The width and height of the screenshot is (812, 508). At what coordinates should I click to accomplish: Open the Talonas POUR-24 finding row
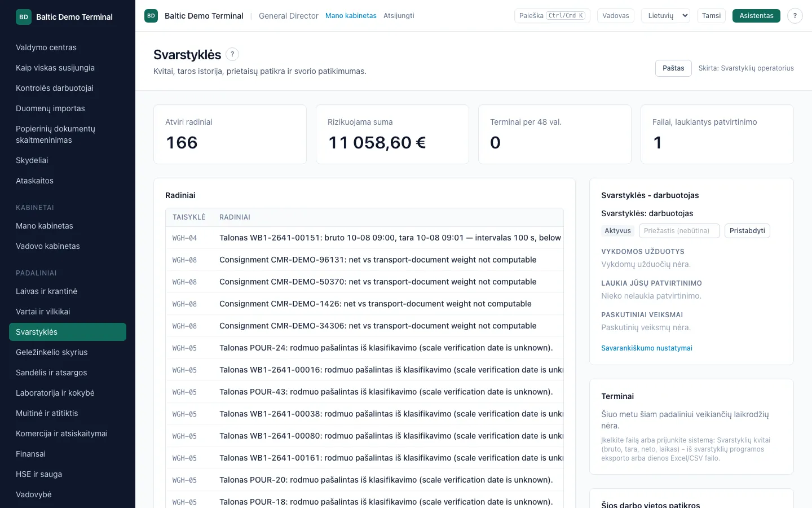(364, 348)
